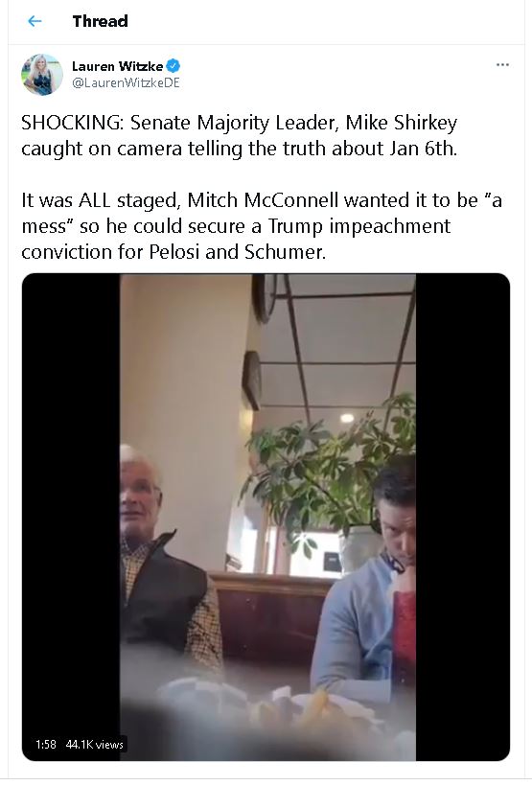532x785 pixels.
Task: Select the 'It was ALL staged' paragraph
Action: click(262, 226)
